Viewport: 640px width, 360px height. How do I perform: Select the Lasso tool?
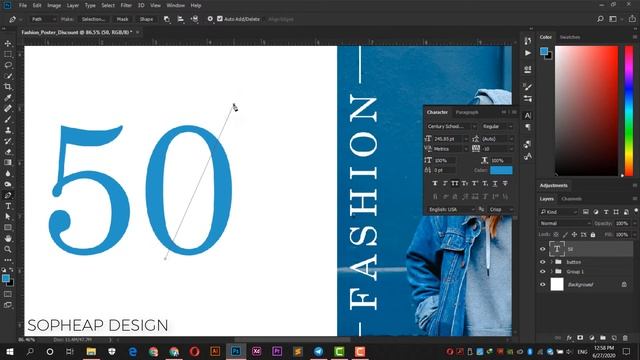(8, 65)
